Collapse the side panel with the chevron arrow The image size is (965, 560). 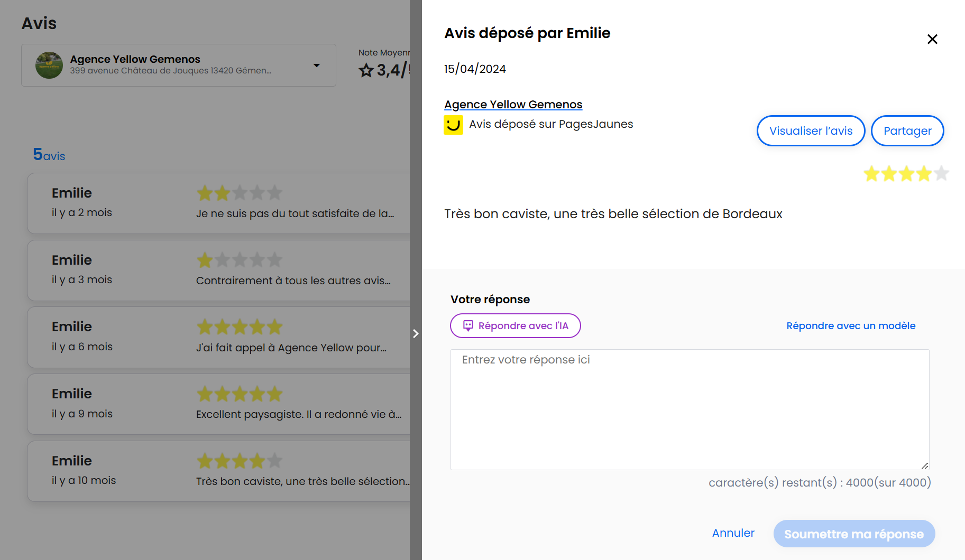(416, 333)
